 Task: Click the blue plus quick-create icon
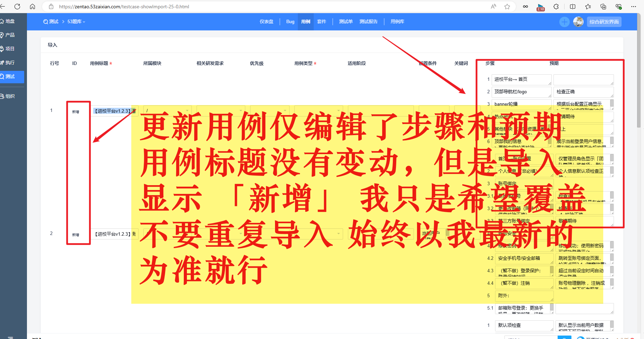(565, 22)
